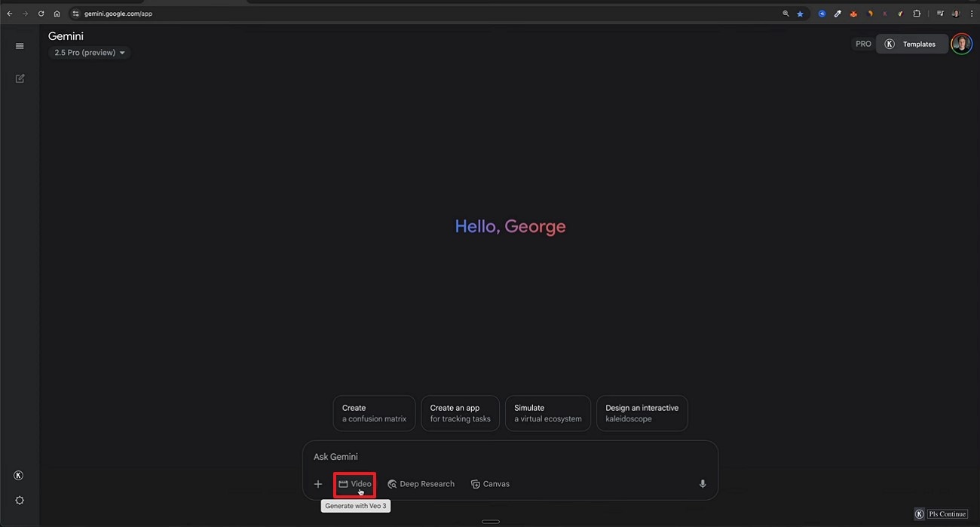Open the settings gear in sidebar
The height and width of the screenshot is (527, 980).
point(20,501)
